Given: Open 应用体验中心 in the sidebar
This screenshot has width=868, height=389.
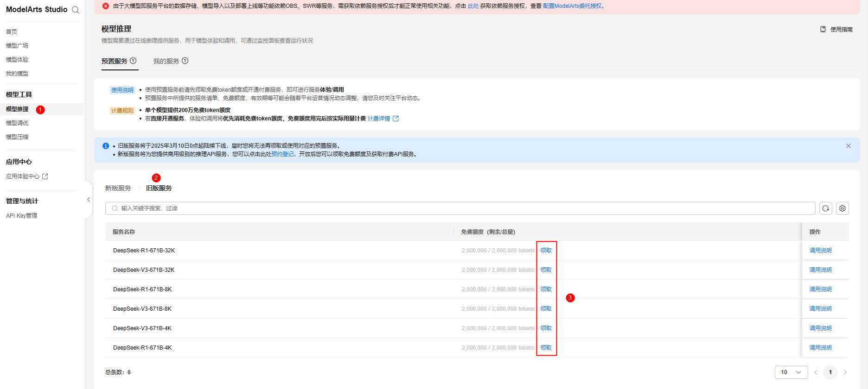Looking at the screenshot, I should click(x=23, y=176).
